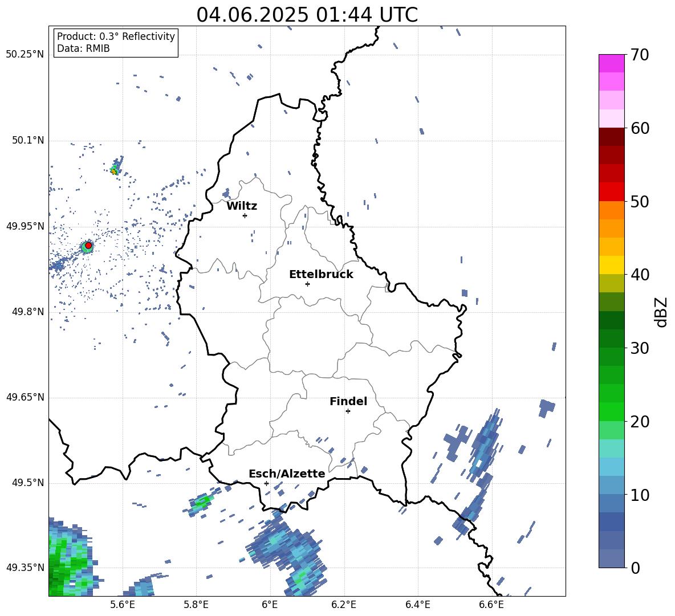The height and width of the screenshot is (616, 675).
Task: Click the Ettelbruck station cross marker
Action: coord(307,284)
